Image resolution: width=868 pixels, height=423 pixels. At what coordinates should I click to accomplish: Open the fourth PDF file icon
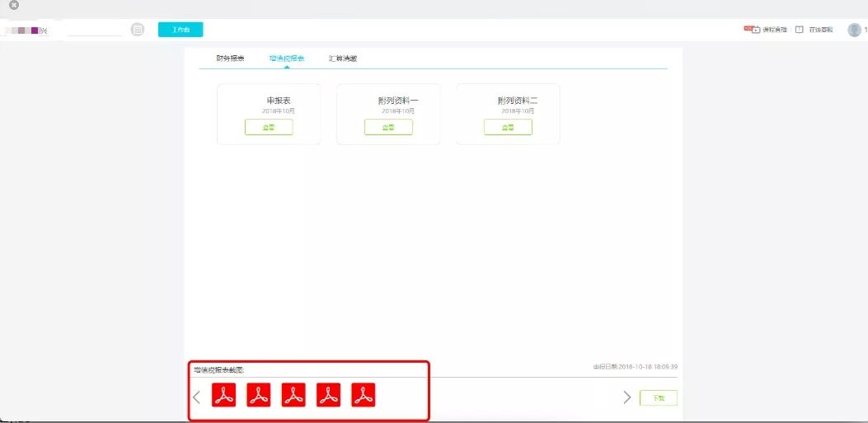pos(328,395)
